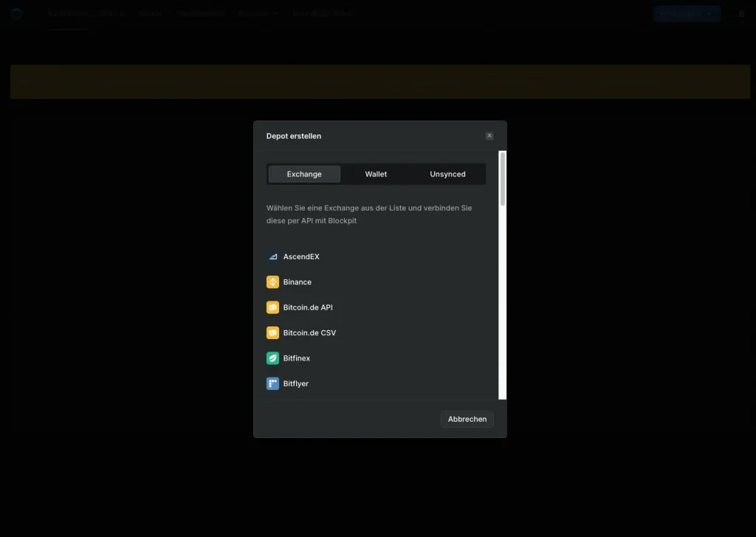Select the Unsynced tab

pos(447,174)
